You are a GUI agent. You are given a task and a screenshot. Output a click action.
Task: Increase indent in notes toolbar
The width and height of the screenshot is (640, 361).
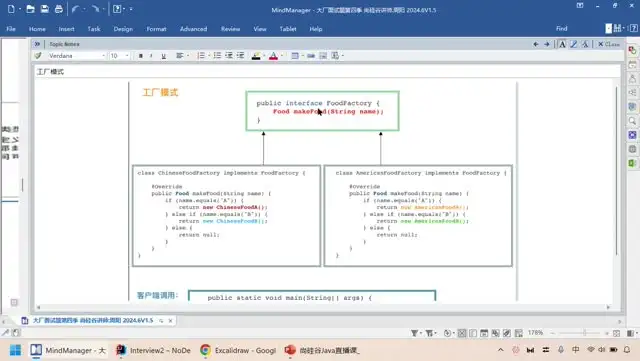pyautogui.click(x=240, y=56)
